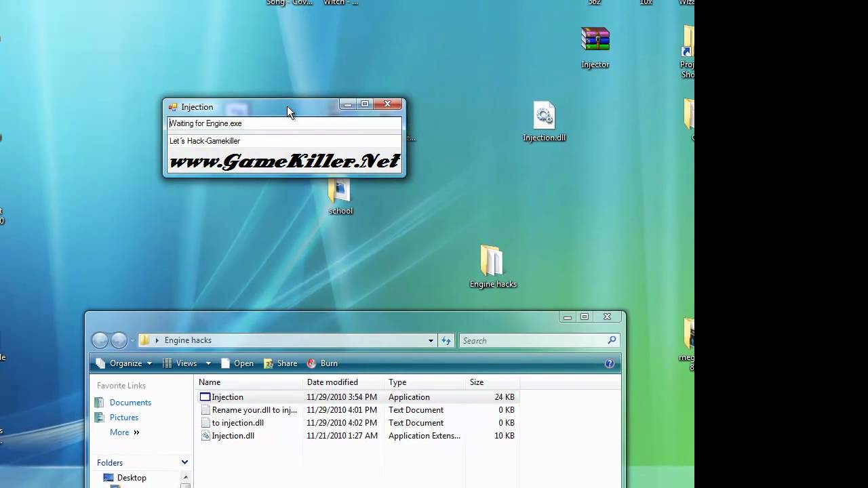The width and height of the screenshot is (868, 488).
Task: Click the Burn toolbar button
Action: [322, 363]
